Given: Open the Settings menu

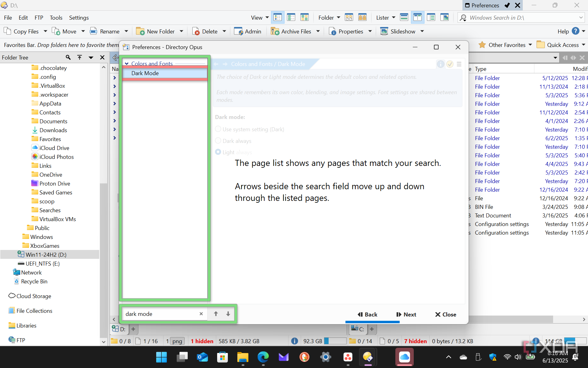Looking at the screenshot, I should pos(79,17).
